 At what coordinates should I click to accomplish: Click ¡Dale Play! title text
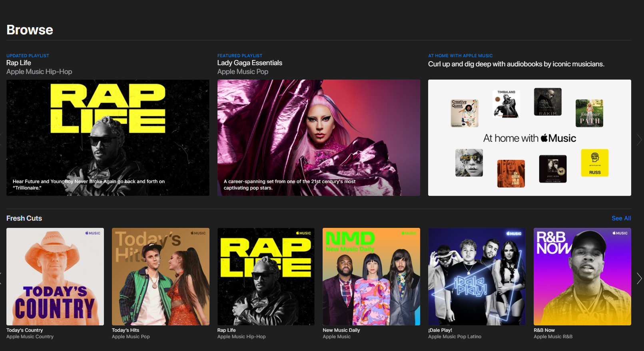pos(440,330)
